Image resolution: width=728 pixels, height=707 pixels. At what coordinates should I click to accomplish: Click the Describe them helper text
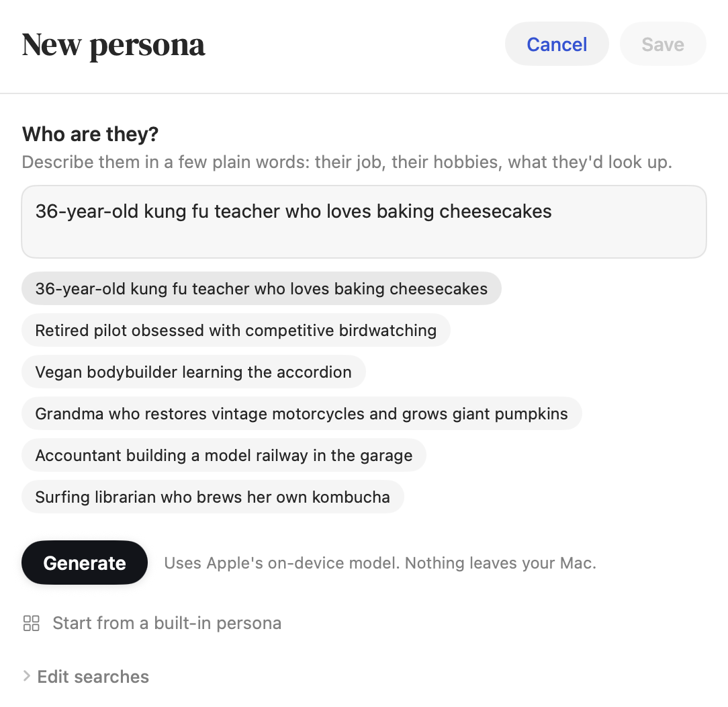pos(347,162)
